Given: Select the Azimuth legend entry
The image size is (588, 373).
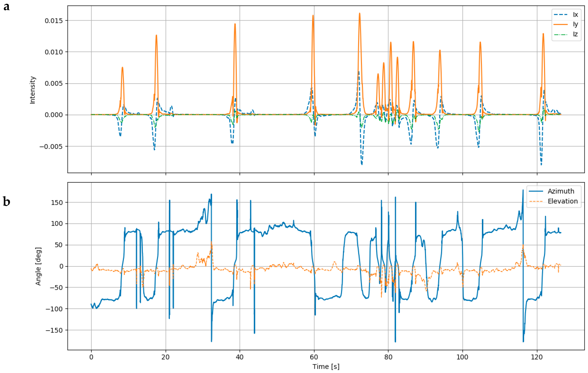Looking at the screenshot, I should (x=561, y=191).
